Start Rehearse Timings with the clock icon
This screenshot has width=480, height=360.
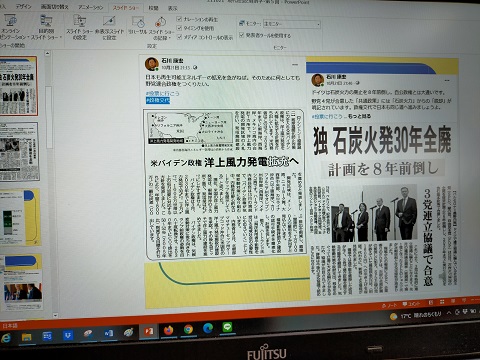(138, 22)
